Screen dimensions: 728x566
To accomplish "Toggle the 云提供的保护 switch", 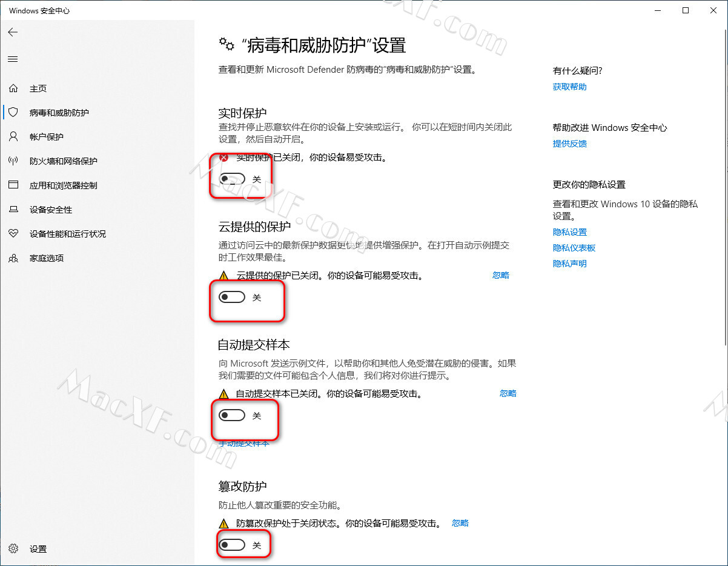I will [x=232, y=297].
